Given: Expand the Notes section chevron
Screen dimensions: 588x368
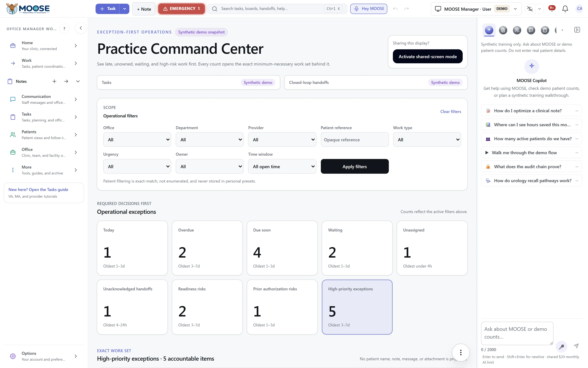Looking at the screenshot, I should [78, 81].
